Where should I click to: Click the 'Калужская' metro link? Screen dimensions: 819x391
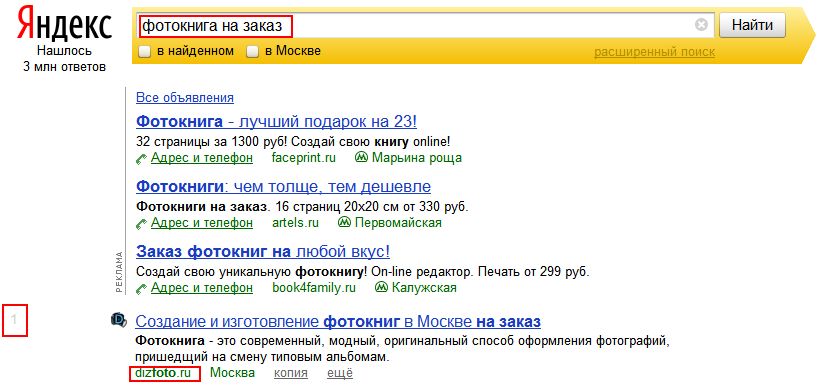point(424,288)
